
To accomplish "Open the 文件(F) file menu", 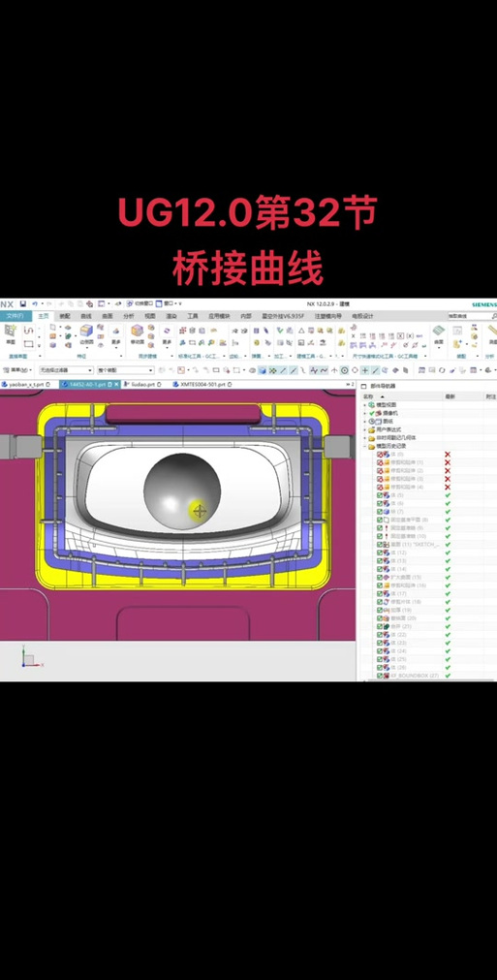I will pyautogui.click(x=15, y=316).
